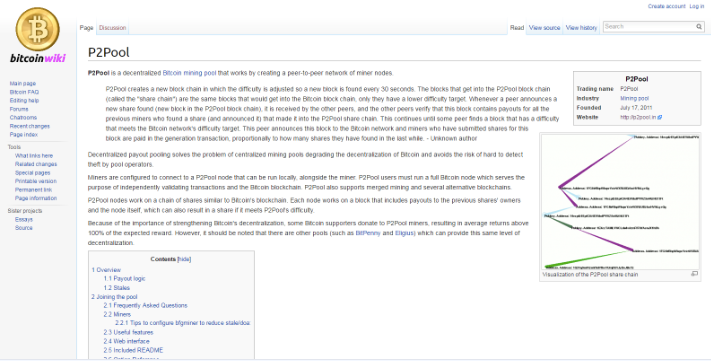Switch to the Page tab

[x=87, y=28]
